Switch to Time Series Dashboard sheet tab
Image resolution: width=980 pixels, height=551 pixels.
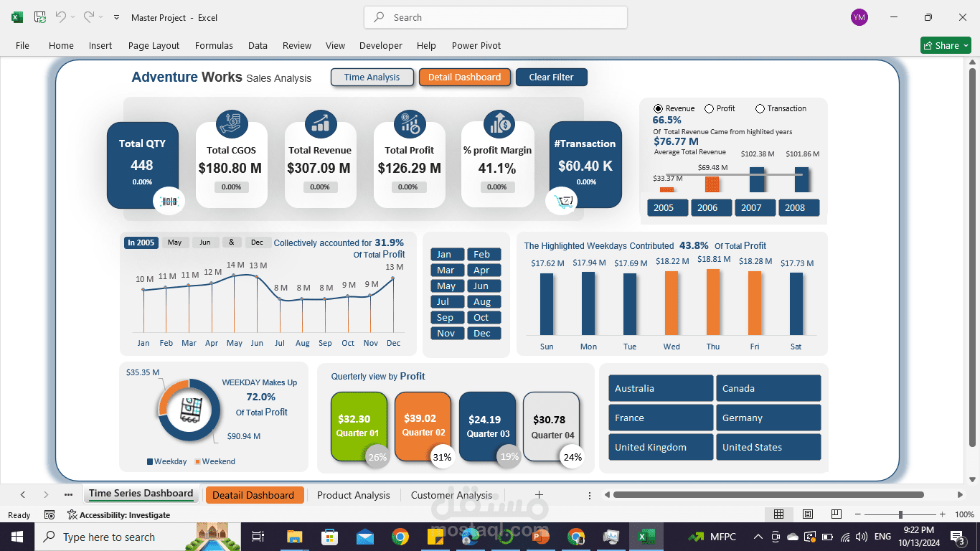(x=141, y=494)
